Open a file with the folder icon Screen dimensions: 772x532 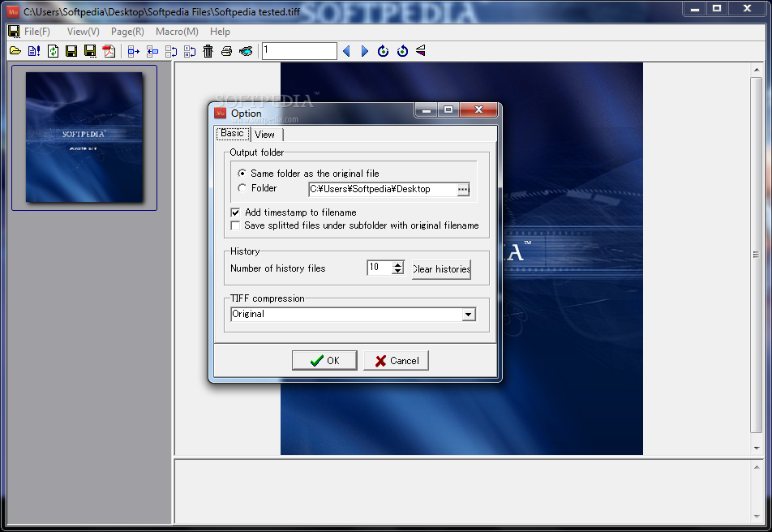click(15, 51)
